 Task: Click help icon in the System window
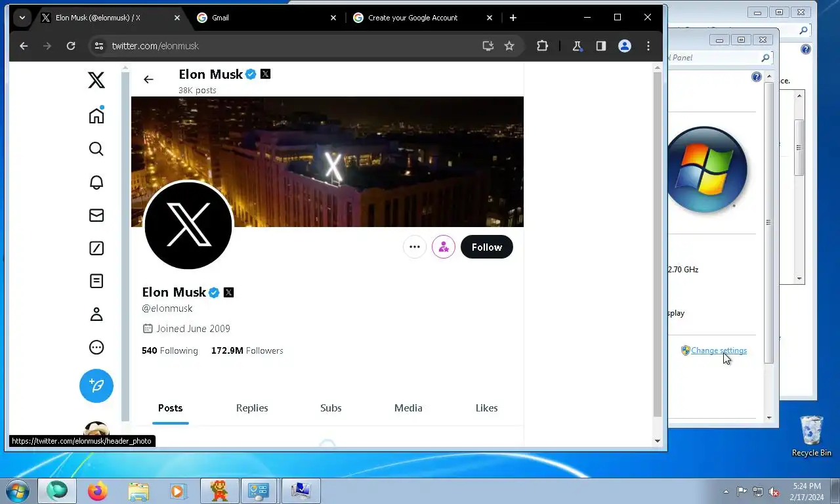click(x=757, y=77)
